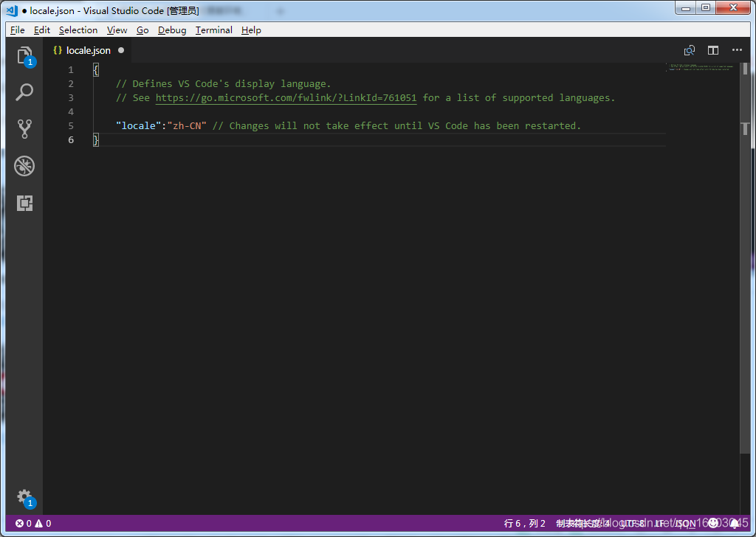Screen dimensions: 756x537
Task: Open the Go menu
Action: point(142,30)
